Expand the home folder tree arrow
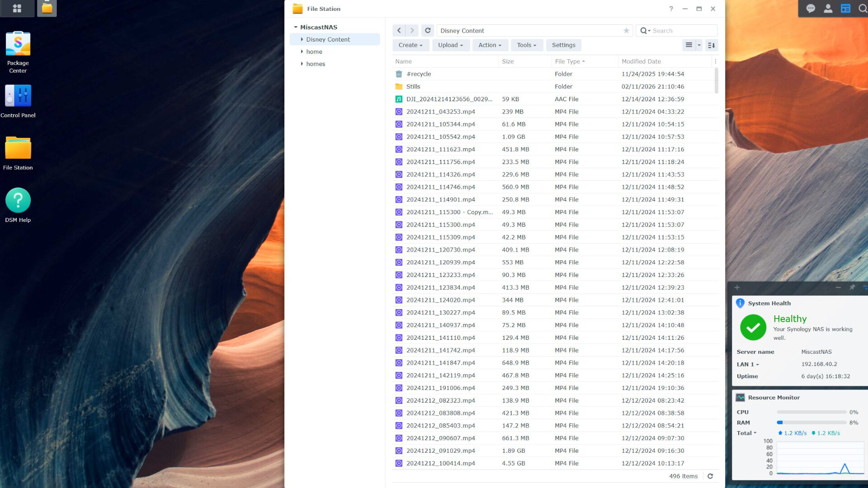 (x=302, y=52)
